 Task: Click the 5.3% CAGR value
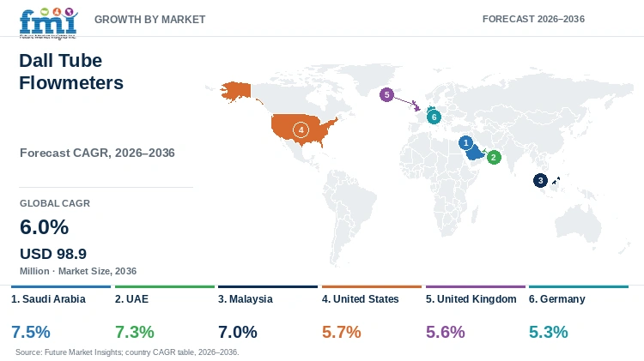tap(549, 332)
